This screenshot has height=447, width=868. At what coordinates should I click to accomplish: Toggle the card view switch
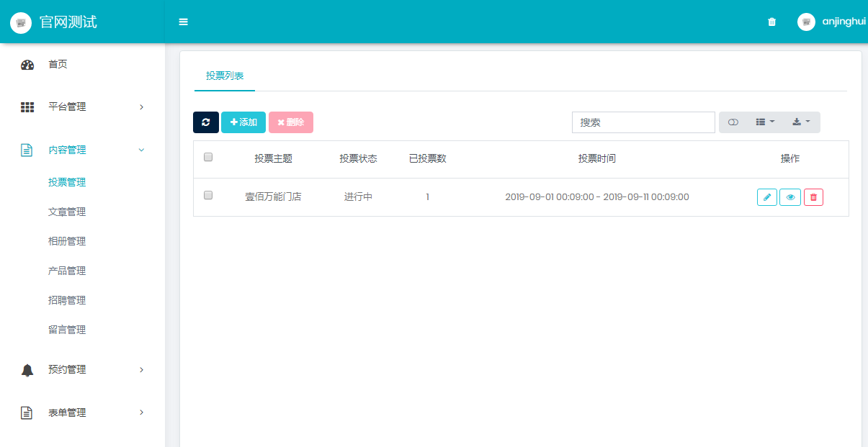point(733,122)
